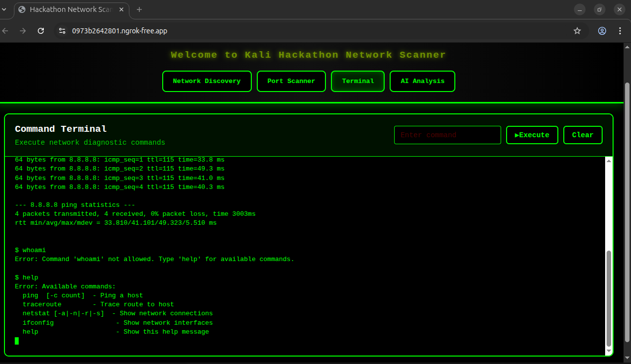
Task: Close the Hackathon Network Scanner tab
Action: [121, 9]
